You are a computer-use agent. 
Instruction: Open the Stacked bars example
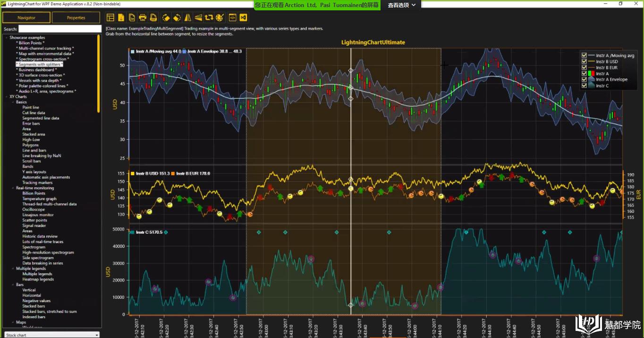tap(34, 306)
